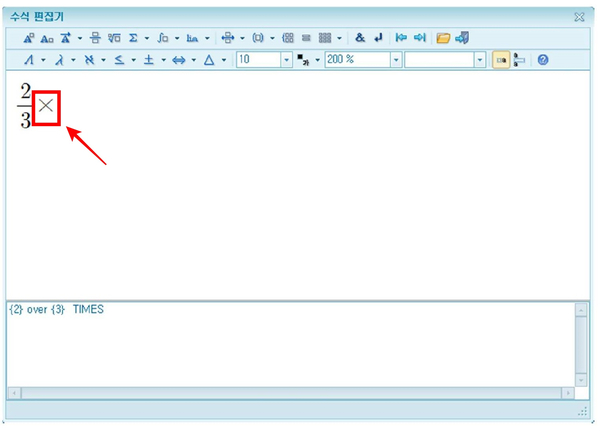Image resolution: width=600 pixels, height=432 pixels.
Task: Click the script text "{2} over {3} TIMES"
Action: (56, 310)
